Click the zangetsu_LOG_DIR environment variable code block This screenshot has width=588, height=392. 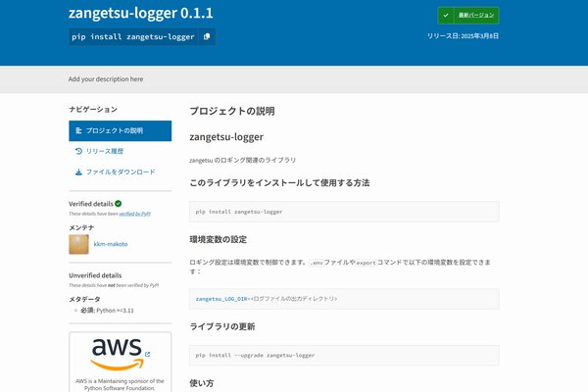tap(343, 298)
